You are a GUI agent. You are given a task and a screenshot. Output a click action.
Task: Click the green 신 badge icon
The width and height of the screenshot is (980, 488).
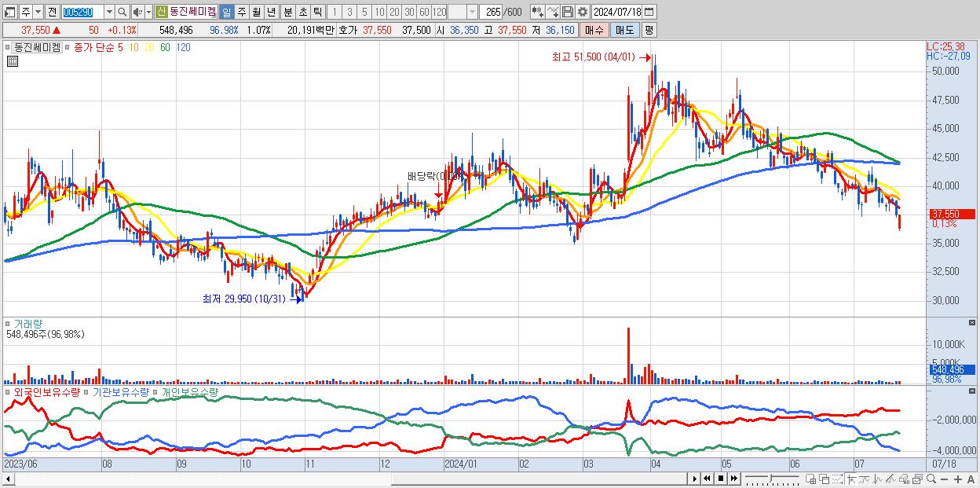point(161,12)
